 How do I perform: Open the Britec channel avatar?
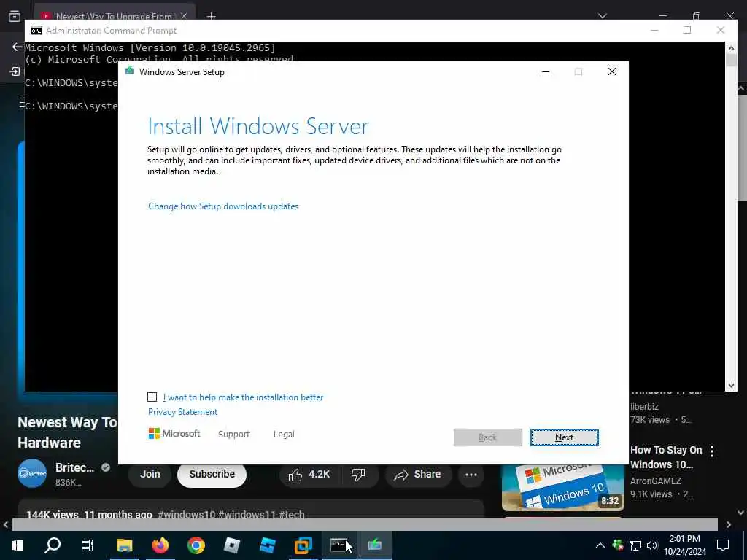32,473
